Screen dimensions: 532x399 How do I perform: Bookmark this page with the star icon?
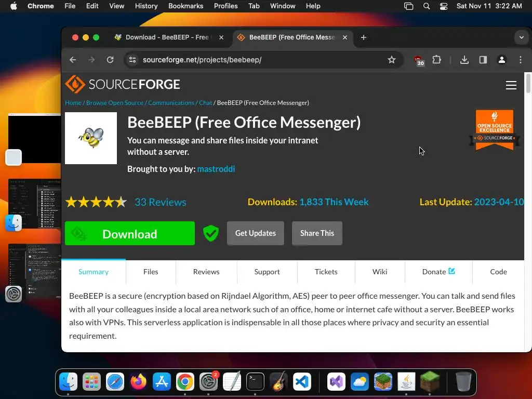click(392, 60)
